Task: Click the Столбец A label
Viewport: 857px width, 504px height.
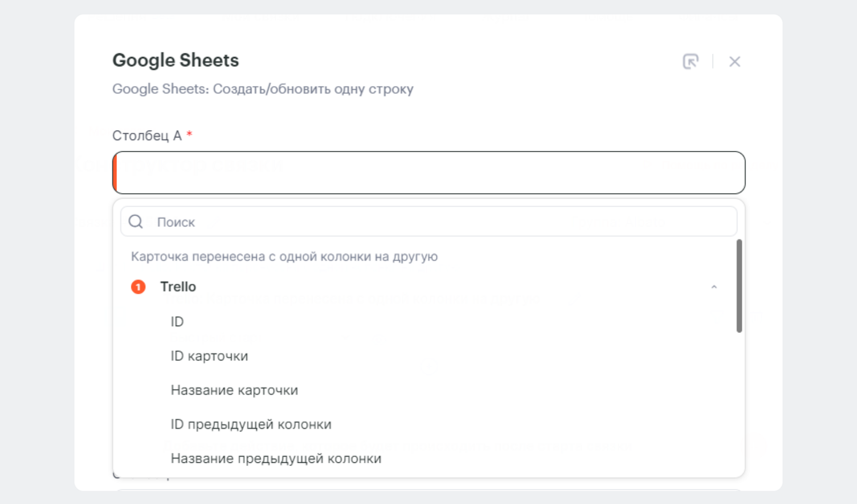Action: pyautogui.click(x=147, y=136)
